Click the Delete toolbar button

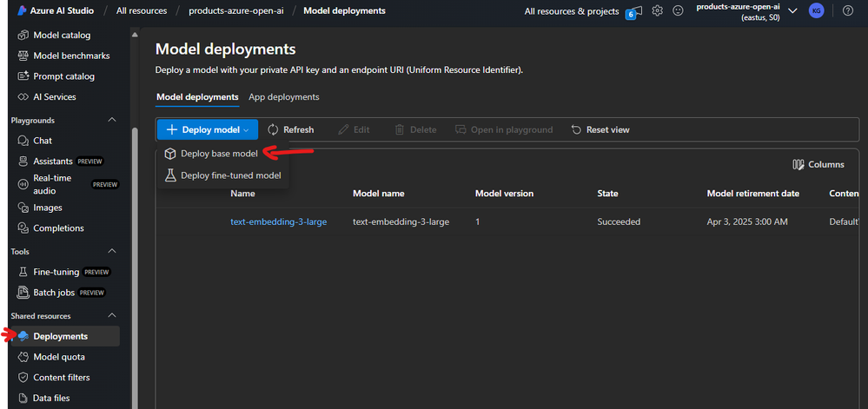[x=415, y=129]
